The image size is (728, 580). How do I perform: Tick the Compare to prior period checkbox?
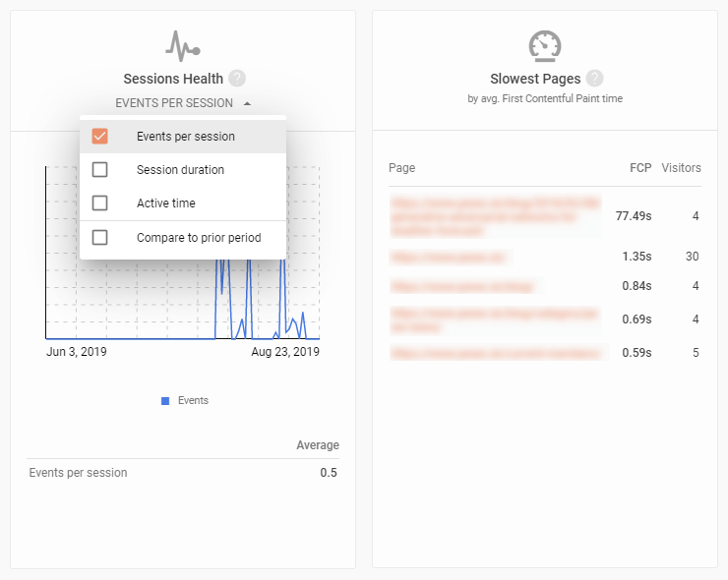click(99, 238)
